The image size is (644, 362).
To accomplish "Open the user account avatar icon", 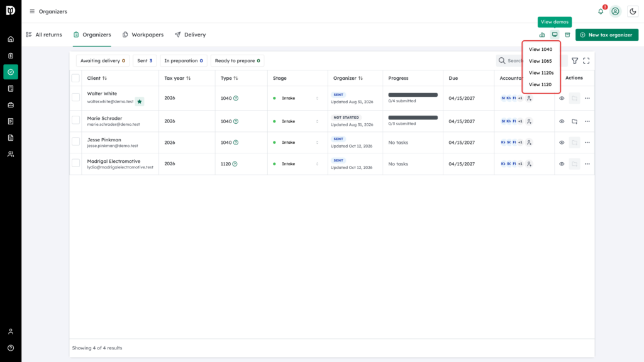I will (615, 11).
